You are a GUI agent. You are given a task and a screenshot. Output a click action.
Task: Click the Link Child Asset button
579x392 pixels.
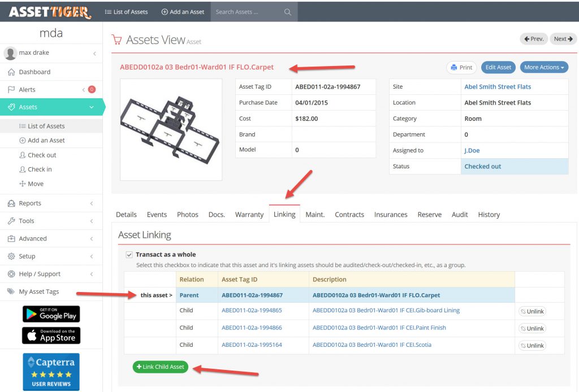[x=161, y=367]
